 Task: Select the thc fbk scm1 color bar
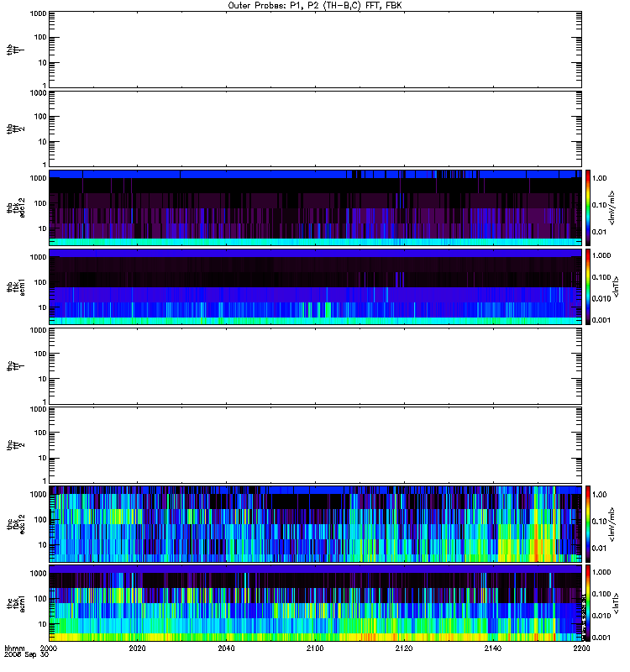pyautogui.click(x=588, y=603)
